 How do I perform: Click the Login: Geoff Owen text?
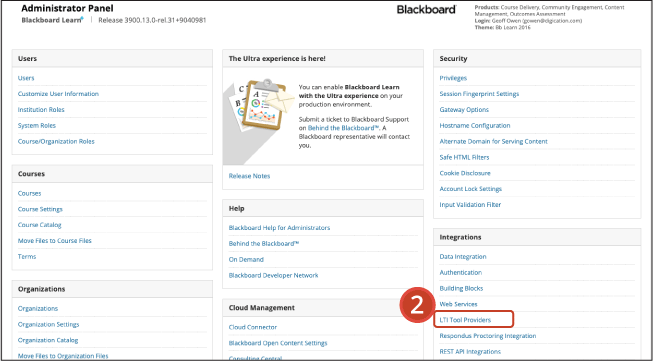[x=528, y=20]
